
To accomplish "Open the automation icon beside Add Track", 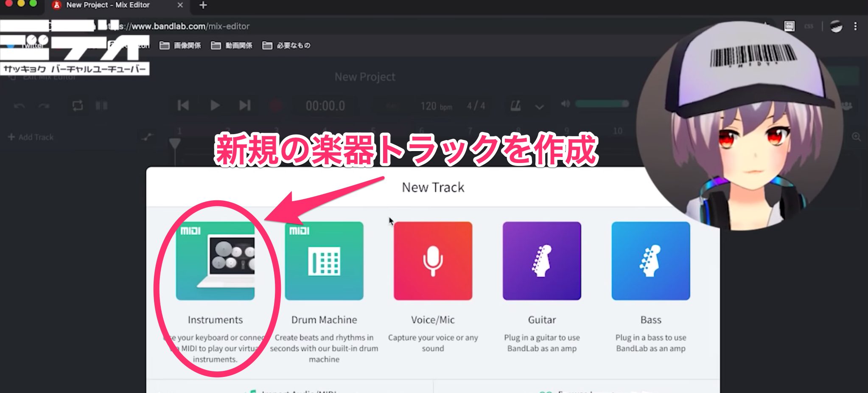I will coord(147,137).
